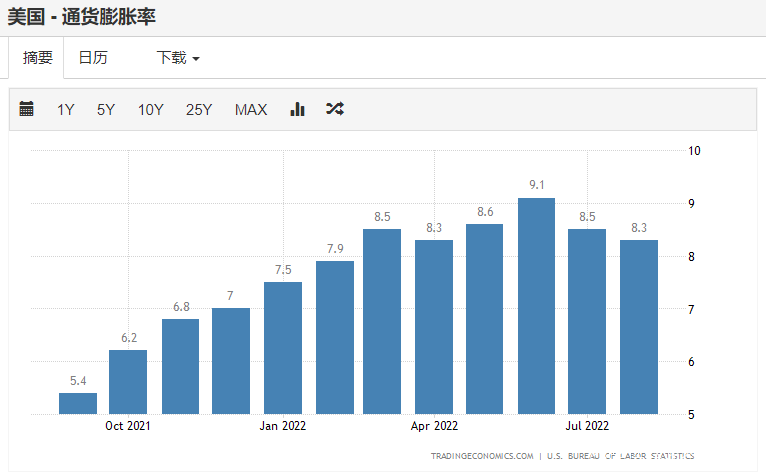Click the compare/shuffle arrows icon
766x474 pixels.
click(x=335, y=108)
